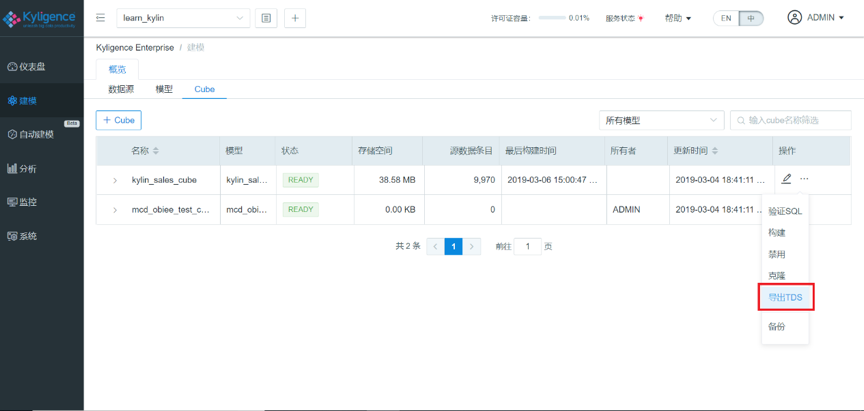Select 导出TDS from the context menu

(x=785, y=297)
